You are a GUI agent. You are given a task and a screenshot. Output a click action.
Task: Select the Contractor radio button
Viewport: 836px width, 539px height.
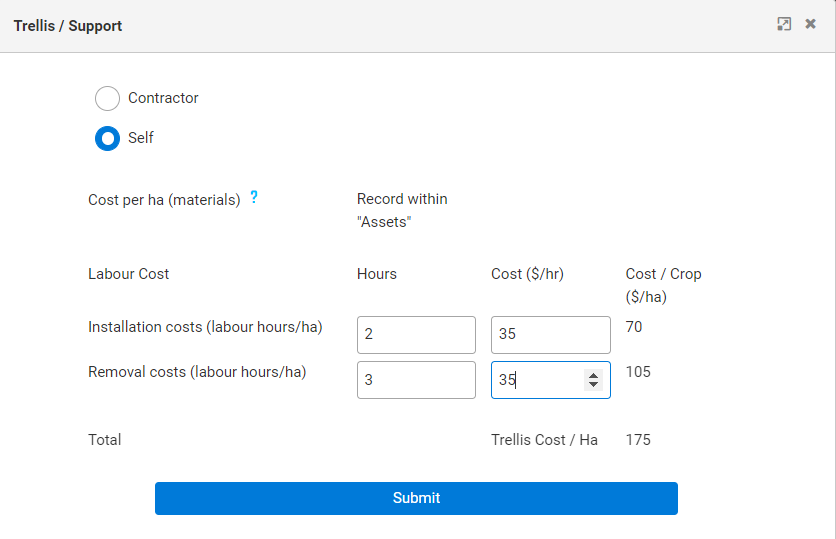pos(107,98)
